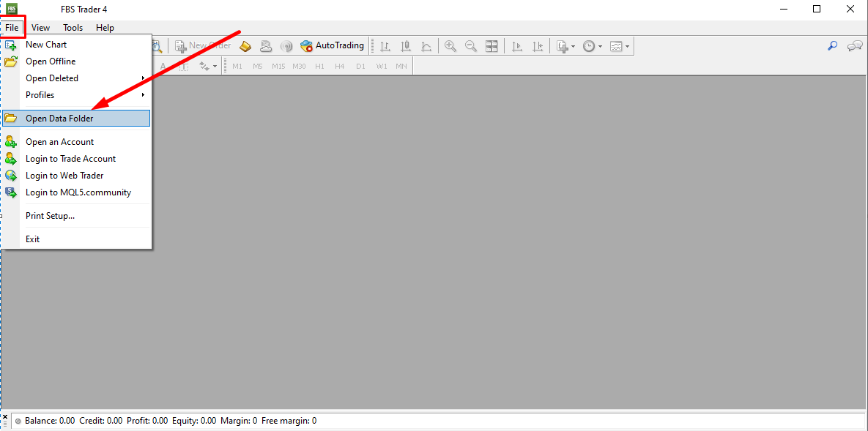Open the Periods clock dropdown
The image size is (868, 431).
(593, 47)
